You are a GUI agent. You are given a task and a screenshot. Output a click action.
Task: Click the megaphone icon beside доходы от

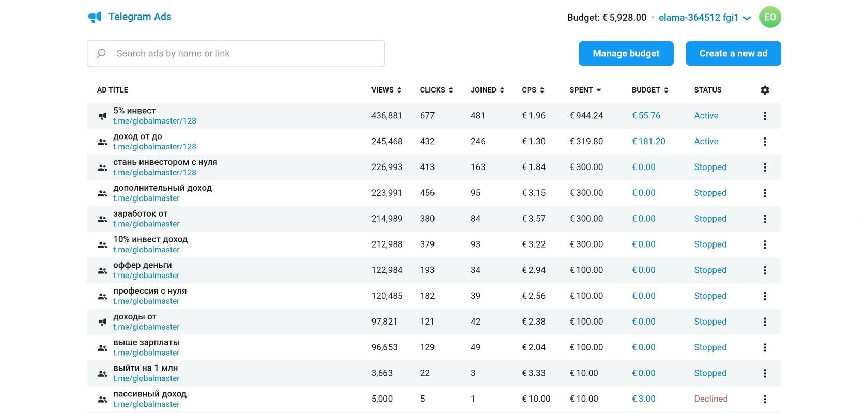point(102,322)
